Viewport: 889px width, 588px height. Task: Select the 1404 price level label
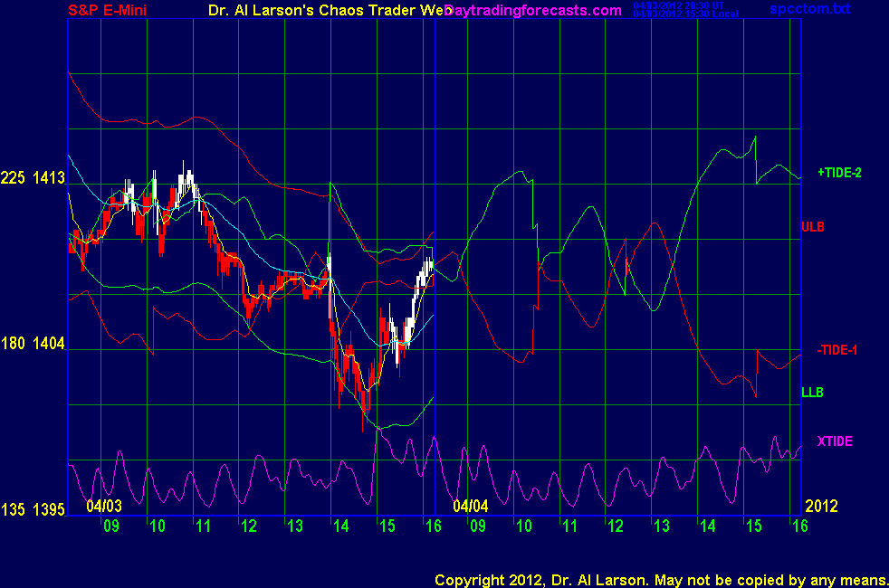[x=49, y=344]
